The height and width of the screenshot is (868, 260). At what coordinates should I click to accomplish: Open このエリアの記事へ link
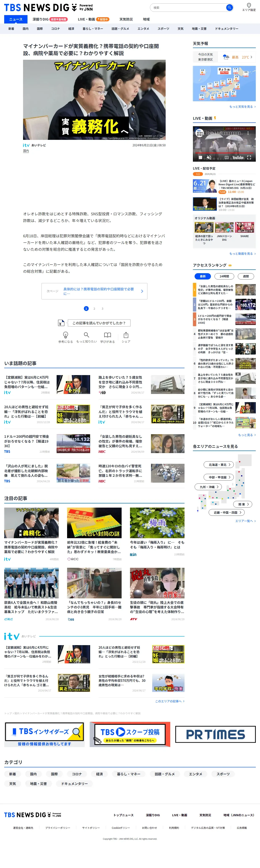pos(170,701)
